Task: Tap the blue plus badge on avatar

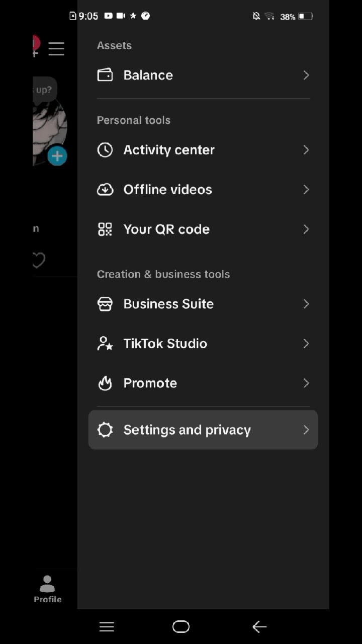Action: pos(57,156)
